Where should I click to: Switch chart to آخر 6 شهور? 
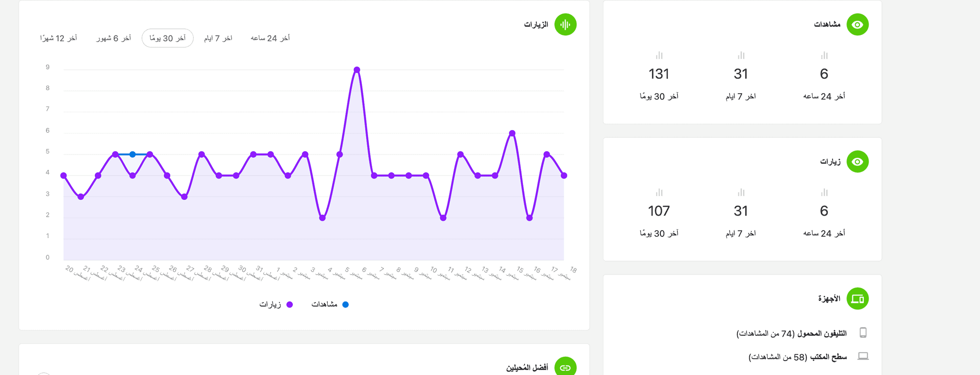[x=113, y=38]
